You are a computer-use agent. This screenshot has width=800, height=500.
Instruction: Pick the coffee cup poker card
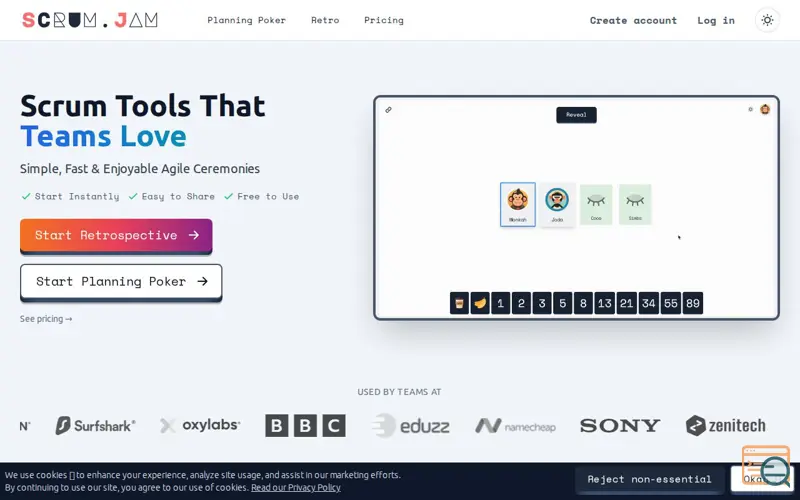tap(459, 303)
